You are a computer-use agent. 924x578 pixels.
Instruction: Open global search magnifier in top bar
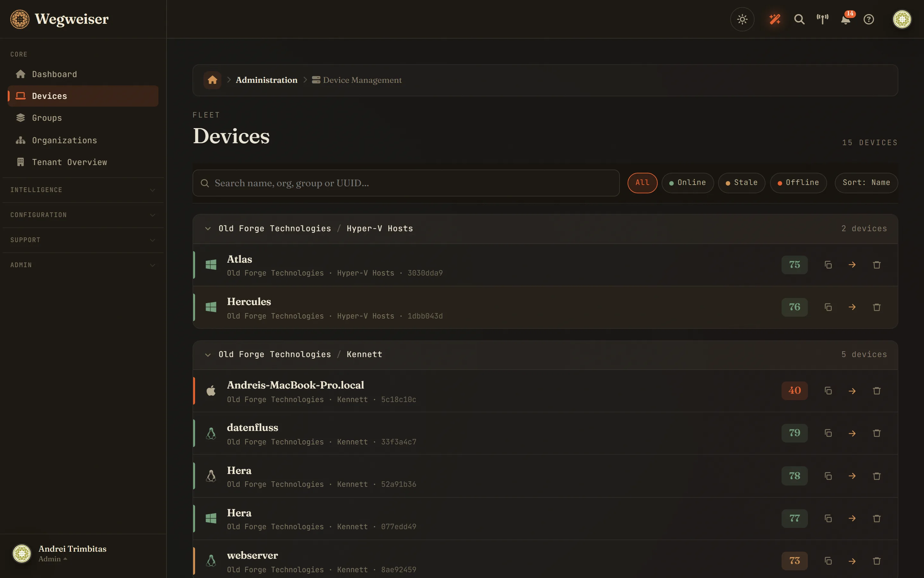pyautogui.click(x=799, y=19)
